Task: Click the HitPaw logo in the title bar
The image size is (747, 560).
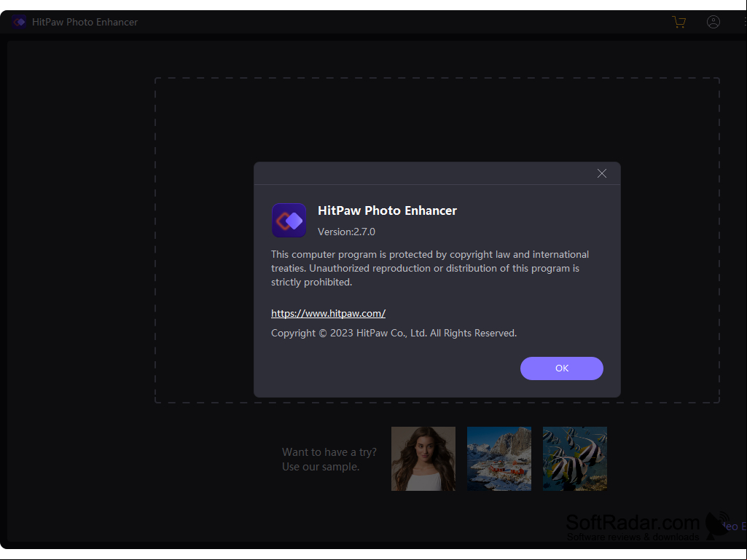Action: 19,22
